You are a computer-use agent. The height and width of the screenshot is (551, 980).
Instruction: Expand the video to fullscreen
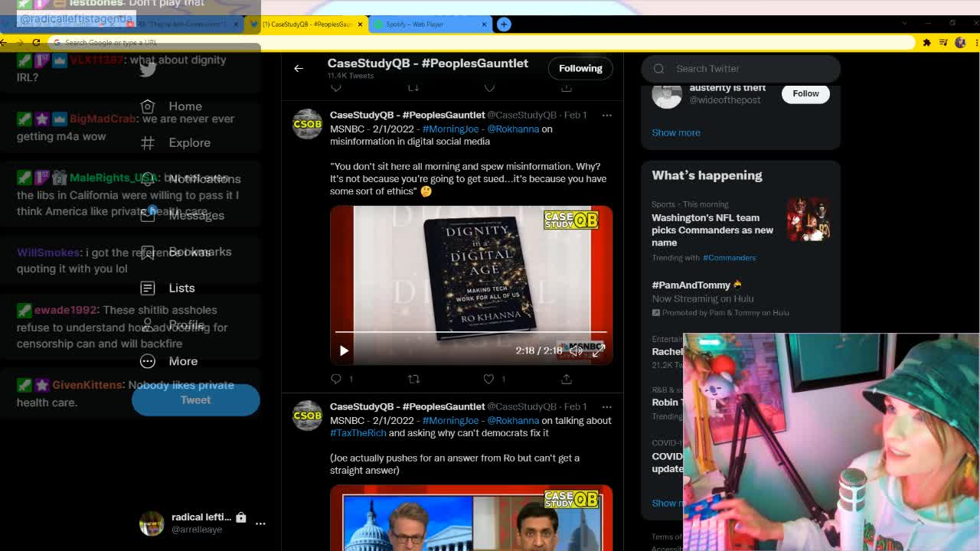click(598, 350)
